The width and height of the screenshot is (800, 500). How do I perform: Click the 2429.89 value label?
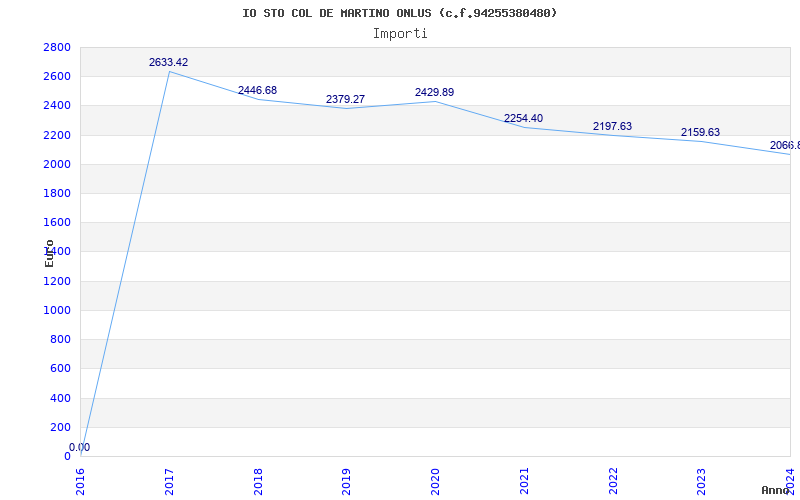click(x=434, y=92)
